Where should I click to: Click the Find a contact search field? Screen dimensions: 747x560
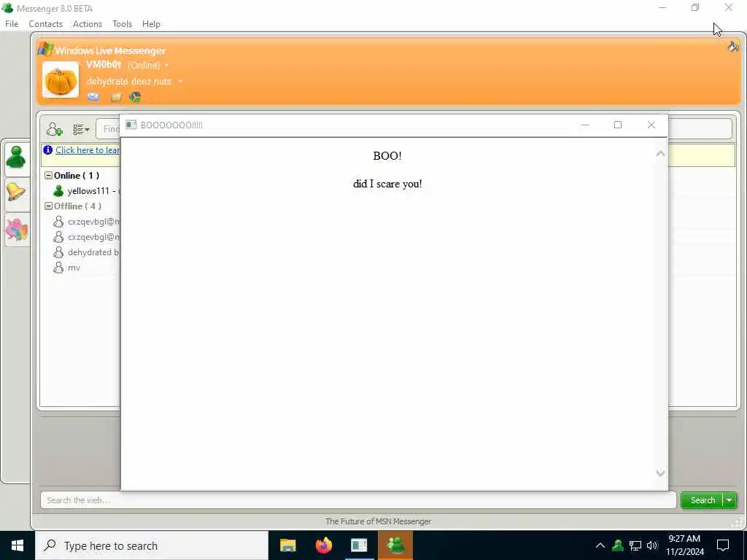click(x=109, y=129)
